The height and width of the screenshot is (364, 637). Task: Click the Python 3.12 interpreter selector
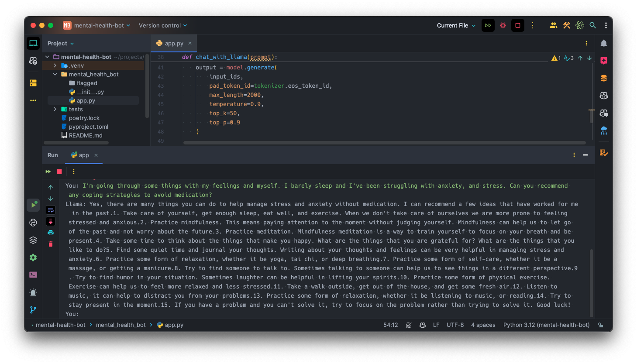pos(546,325)
